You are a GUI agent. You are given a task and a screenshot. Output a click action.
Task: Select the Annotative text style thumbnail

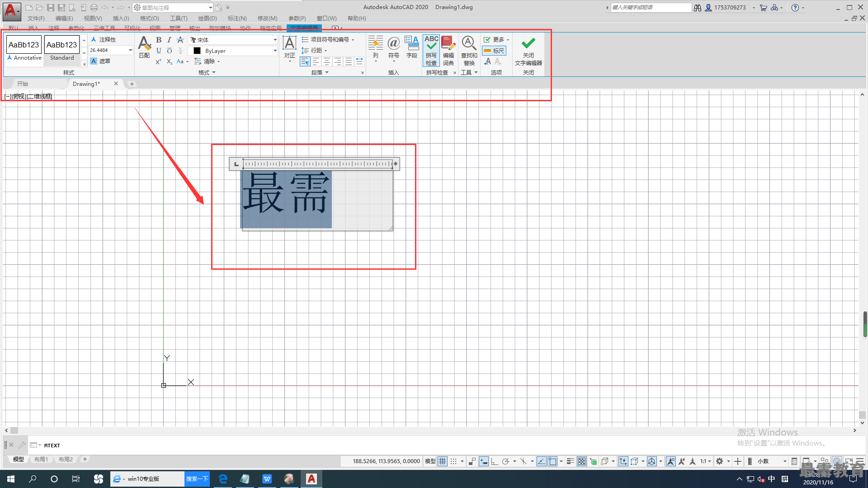24,48
